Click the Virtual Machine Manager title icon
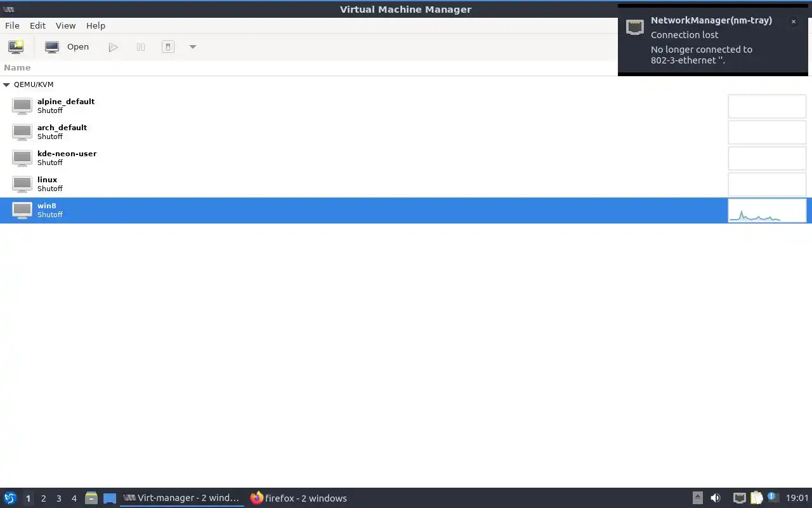Screen dimensions: 812x508 coord(9,9)
